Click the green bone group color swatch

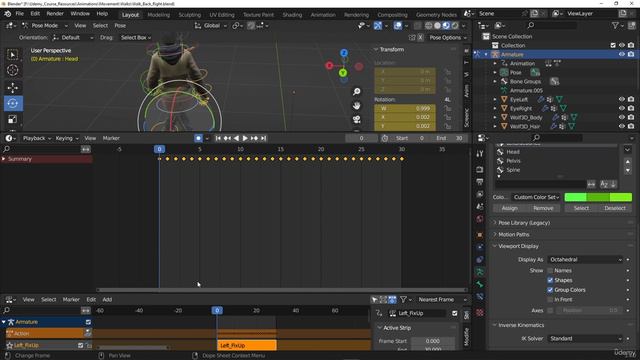coord(598,197)
